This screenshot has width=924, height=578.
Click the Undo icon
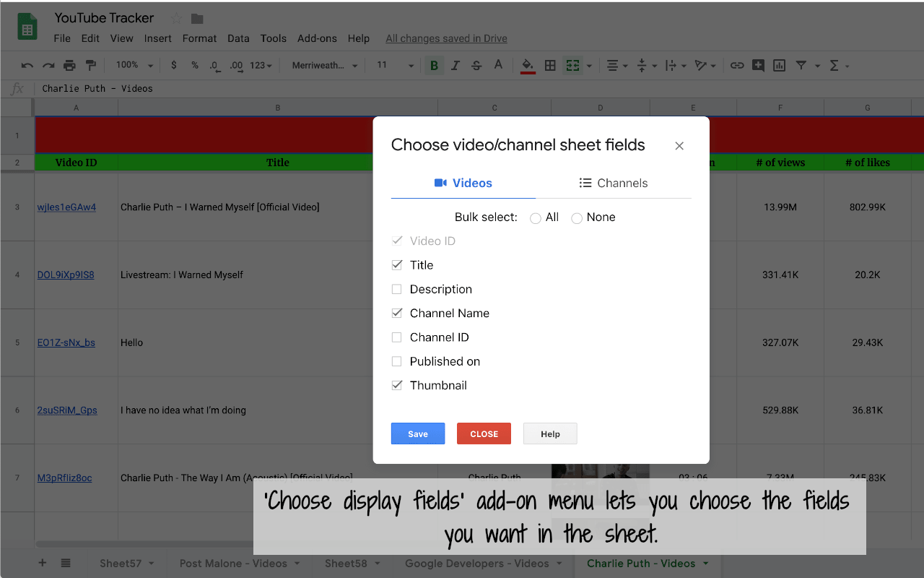pos(27,66)
